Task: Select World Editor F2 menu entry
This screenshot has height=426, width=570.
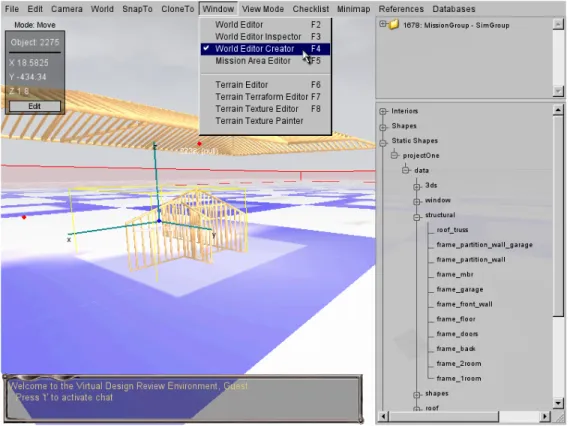Action: (265, 25)
